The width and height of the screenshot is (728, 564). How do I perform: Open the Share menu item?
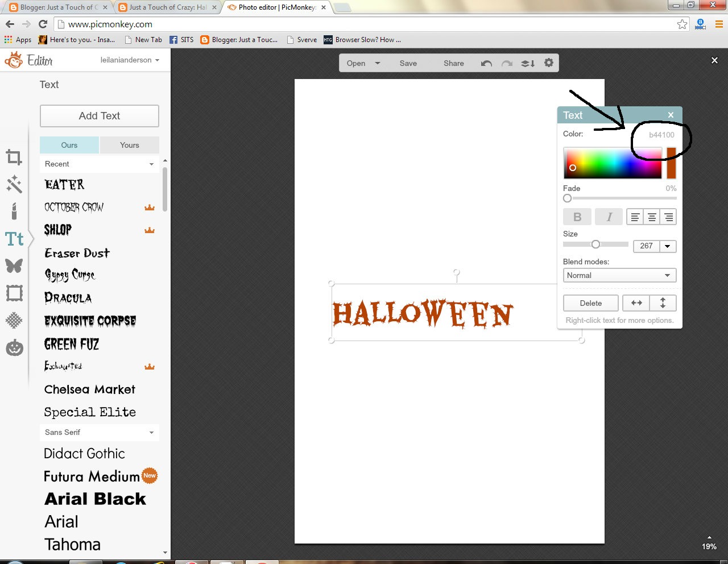click(454, 63)
